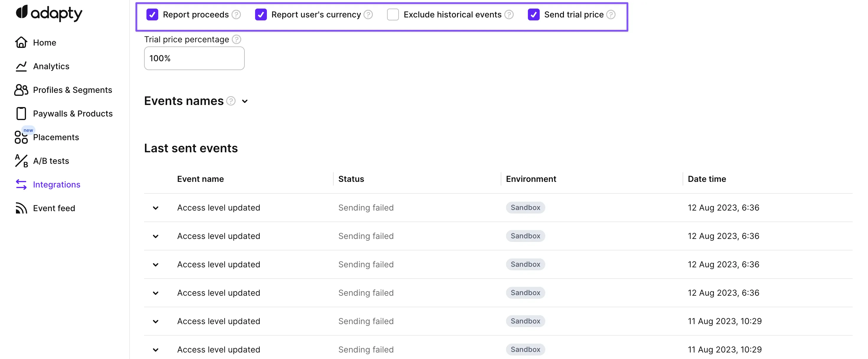The height and width of the screenshot is (359, 868).
Task: Click help icon next to Report proceeds
Action: click(236, 14)
